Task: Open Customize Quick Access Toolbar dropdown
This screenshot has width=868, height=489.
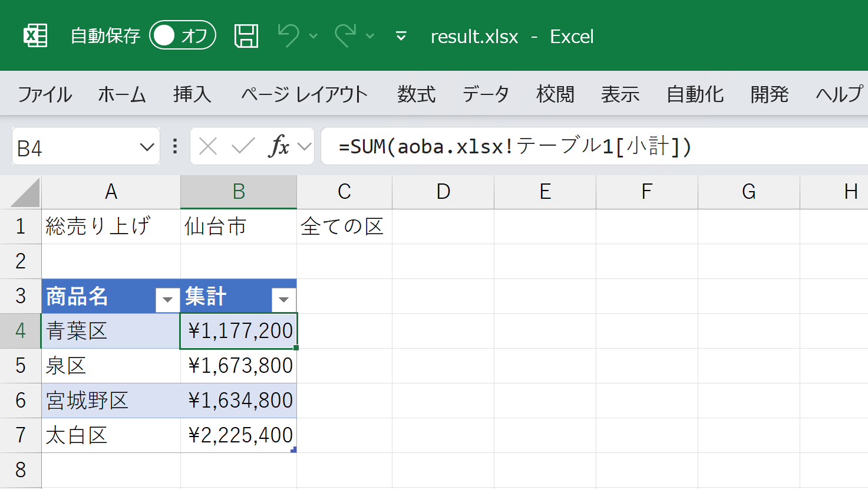Action: coord(401,37)
